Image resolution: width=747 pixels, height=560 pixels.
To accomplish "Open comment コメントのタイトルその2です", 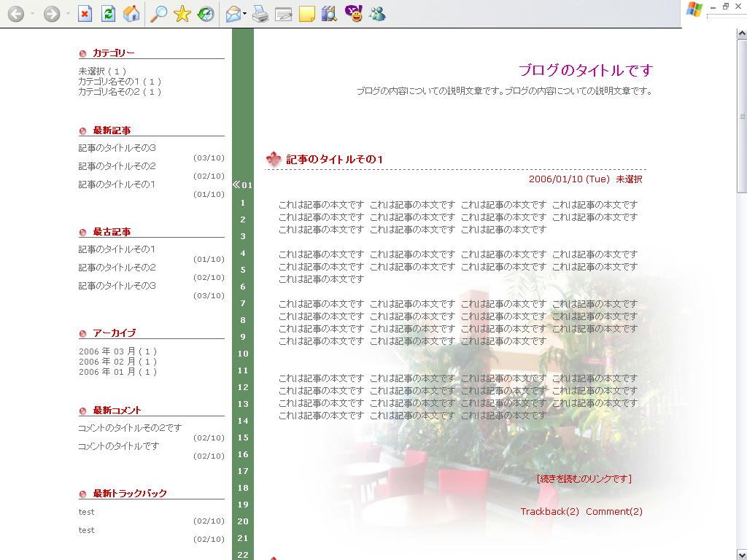I will 130,427.
